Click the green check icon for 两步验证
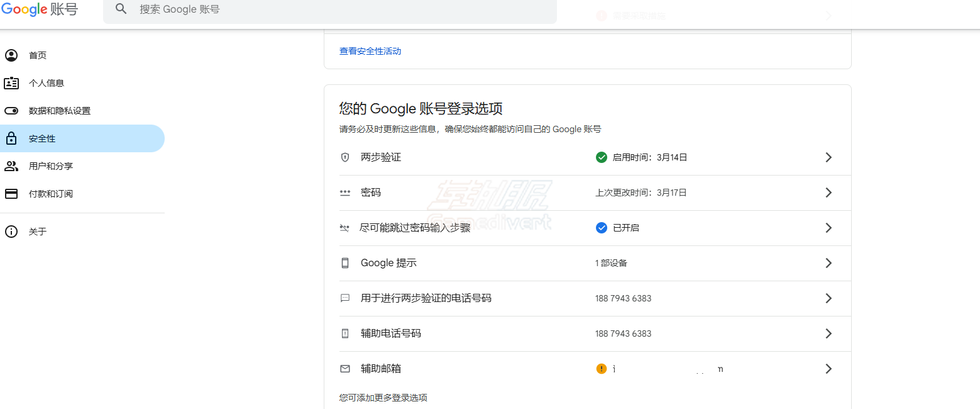The image size is (980, 409). [x=601, y=157]
